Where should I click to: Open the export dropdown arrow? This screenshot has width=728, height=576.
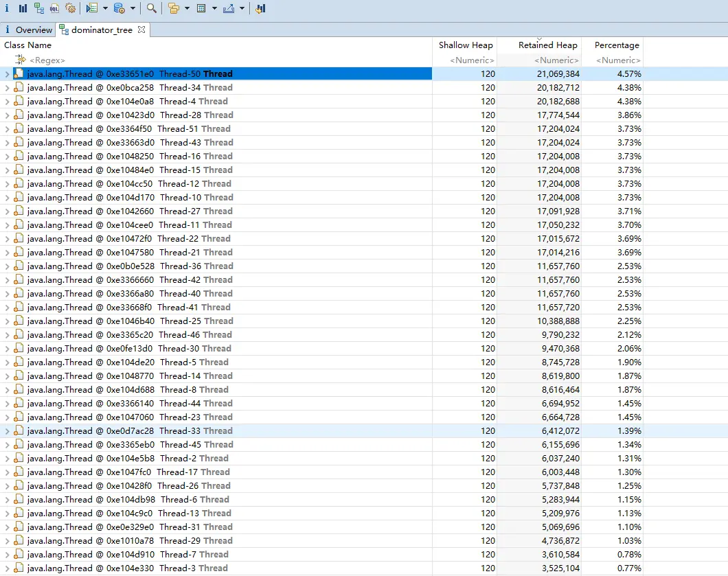240,8
